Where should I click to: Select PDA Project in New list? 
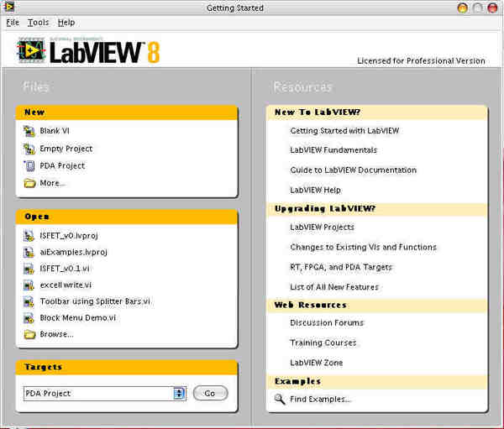coord(62,166)
